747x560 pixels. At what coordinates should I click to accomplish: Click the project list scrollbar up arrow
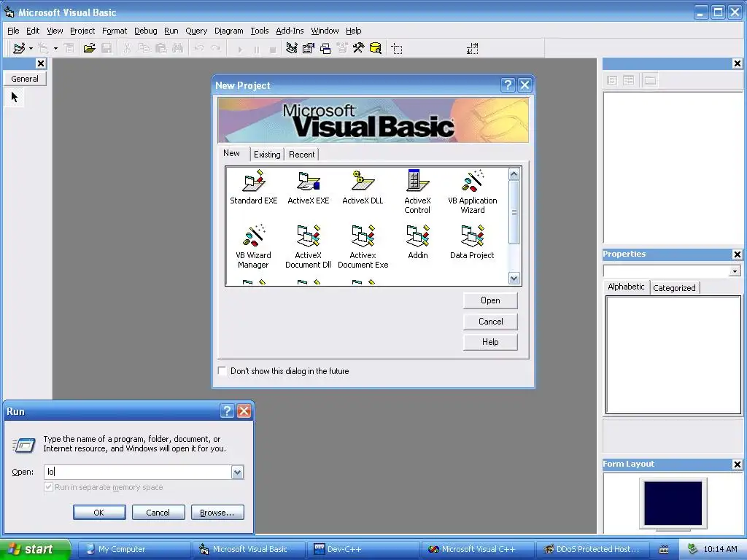click(x=514, y=174)
